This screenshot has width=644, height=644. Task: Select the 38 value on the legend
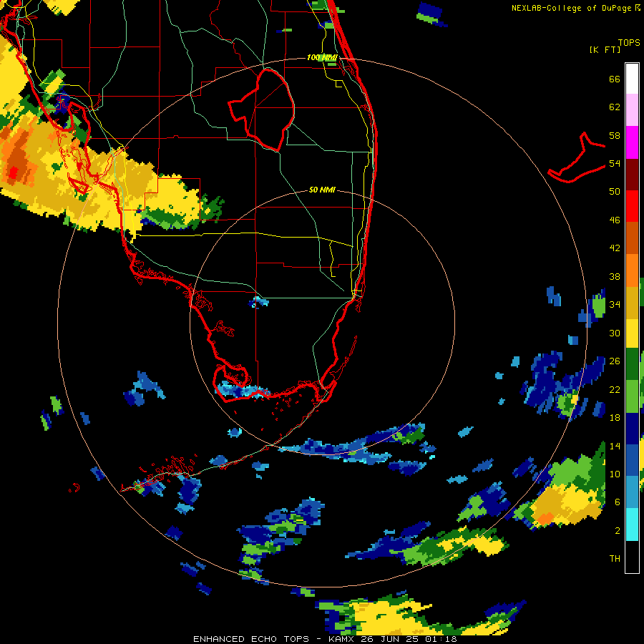[615, 277]
